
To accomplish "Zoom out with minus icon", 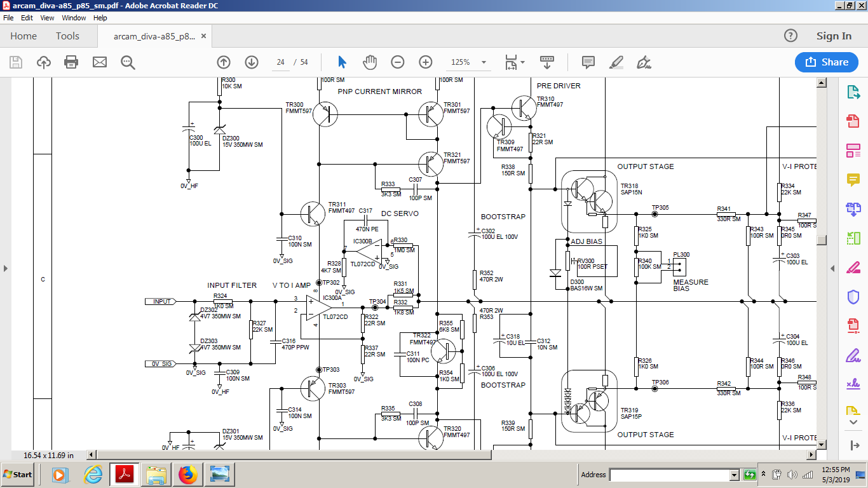I will point(397,62).
